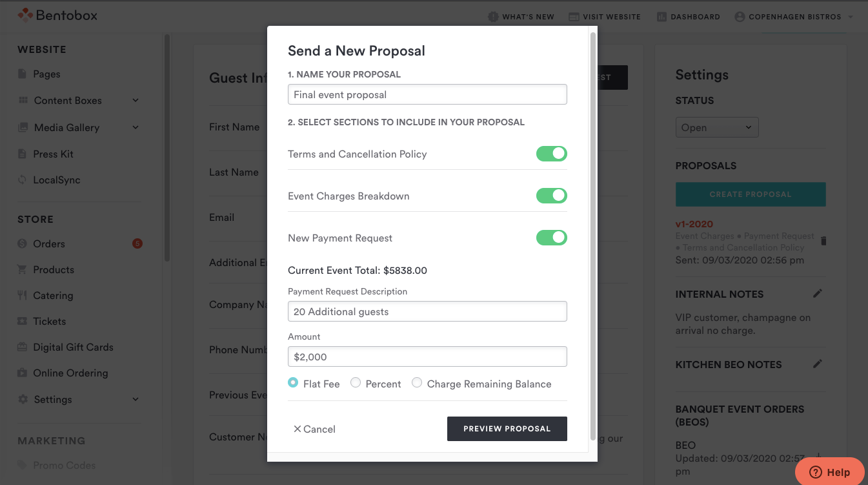Toggle Terms and Cancellation Policy switch
868x485 pixels.
(x=552, y=154)
